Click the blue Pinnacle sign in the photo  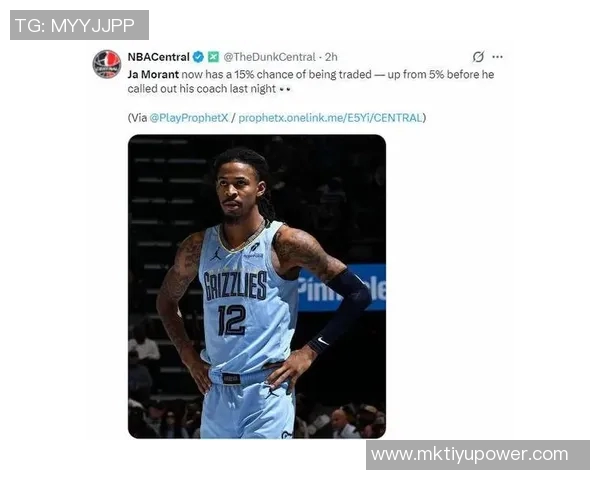[342, 288]
